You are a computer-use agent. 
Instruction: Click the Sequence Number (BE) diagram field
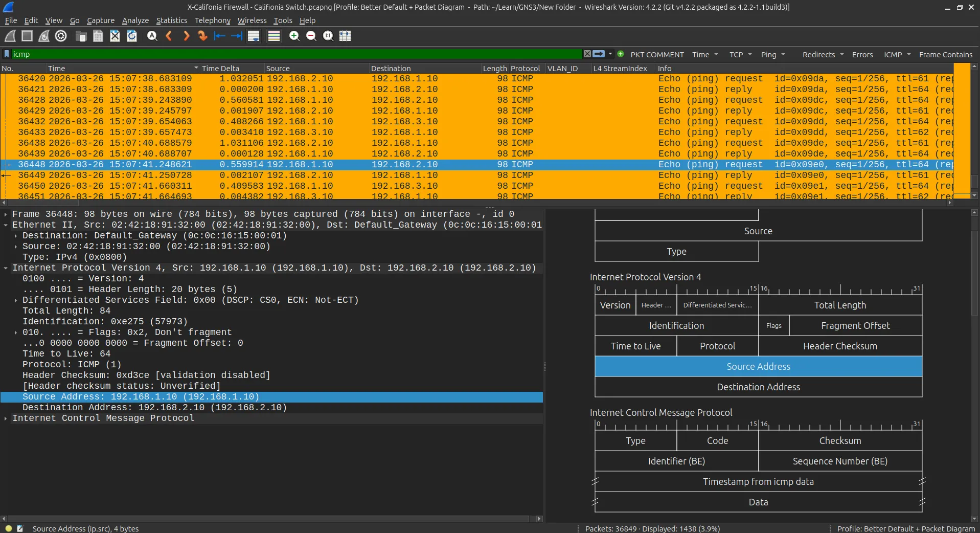pos(840,461)
